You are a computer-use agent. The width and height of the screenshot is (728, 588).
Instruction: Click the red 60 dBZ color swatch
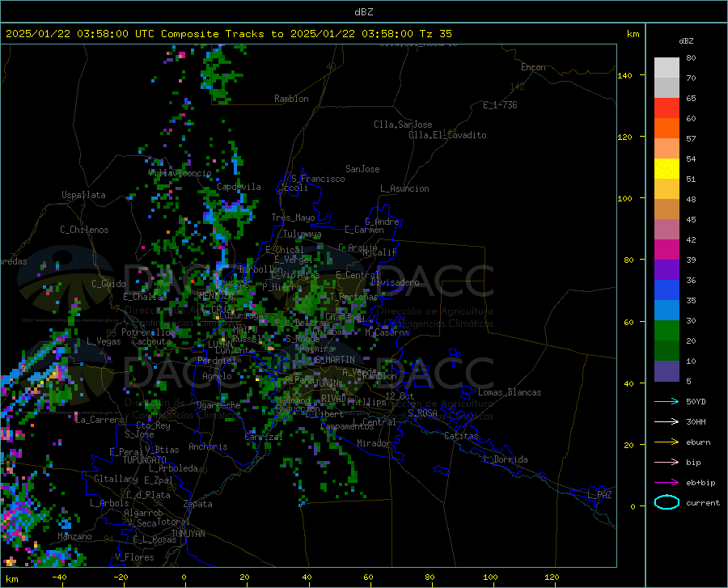click(667, 108)
